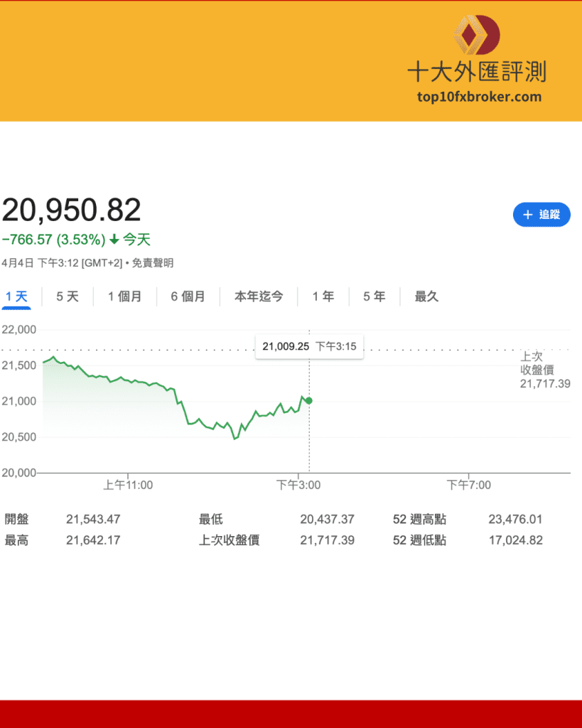Click the 十大外匯評測 title text
This screenshot has height=728, width=582.
point(477,72)
